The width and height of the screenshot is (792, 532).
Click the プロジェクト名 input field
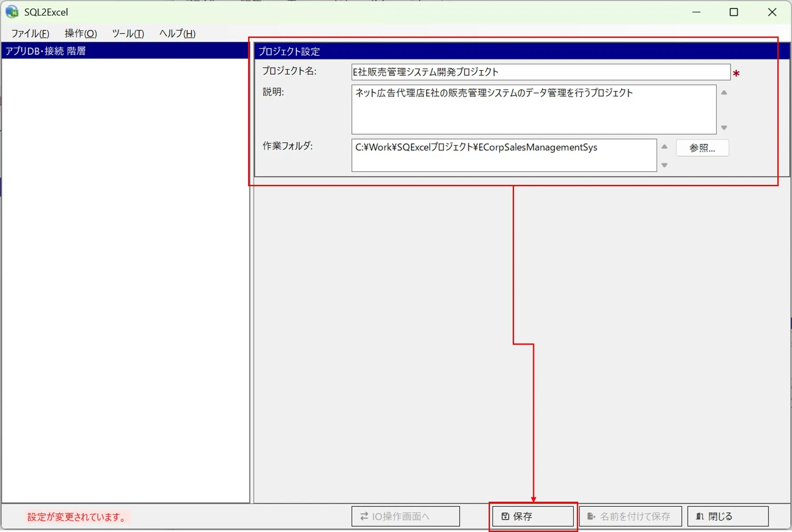[540, 72]
